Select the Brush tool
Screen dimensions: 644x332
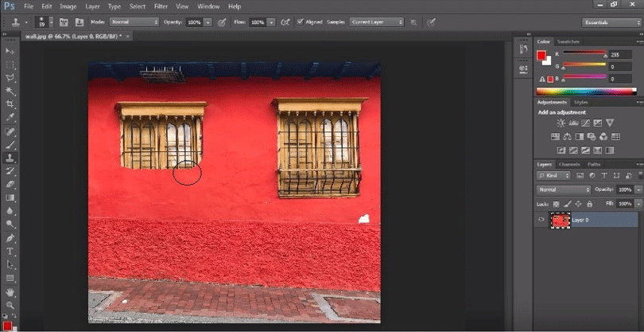(x=10, y=145)
